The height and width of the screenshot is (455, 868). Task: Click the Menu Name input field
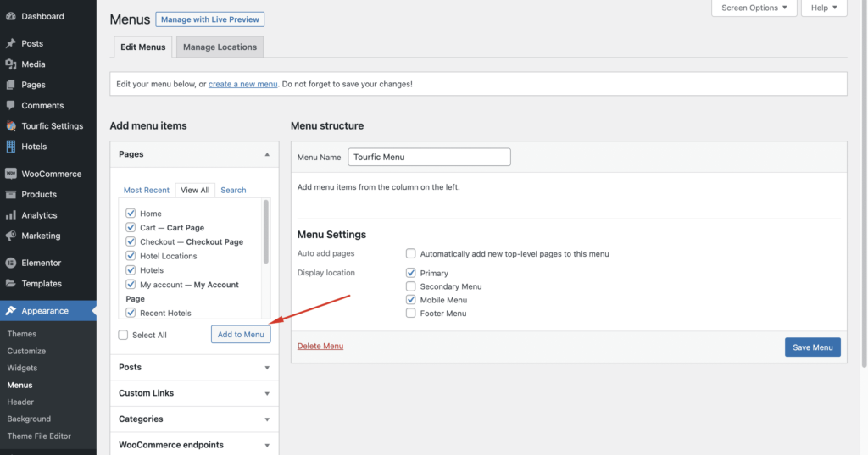pos(429,157)
